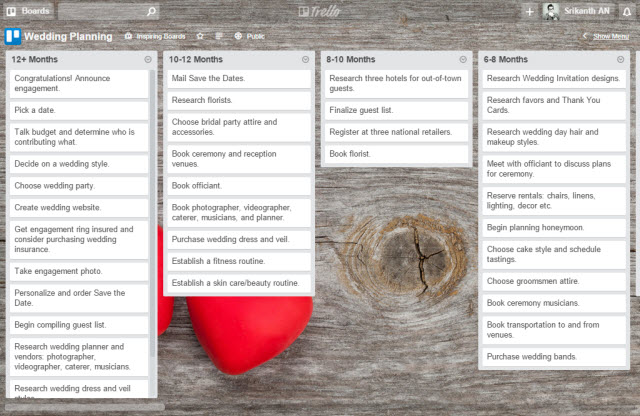Click the 6-8 Months list title

click(x=506, y=60)
